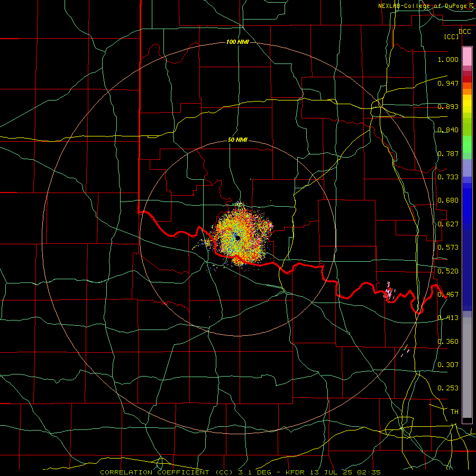Click the TH label at the scale bottom
476x476 pixels.
(454, 411)
